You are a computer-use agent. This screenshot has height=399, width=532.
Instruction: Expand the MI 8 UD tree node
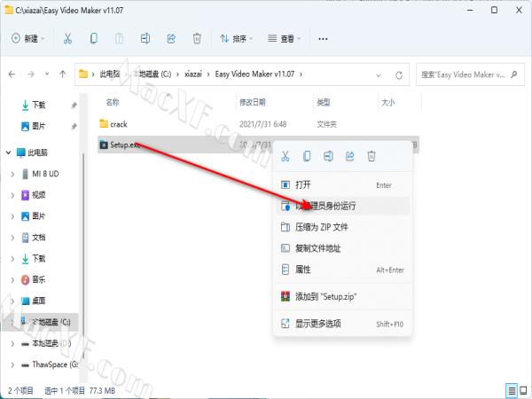12,174
